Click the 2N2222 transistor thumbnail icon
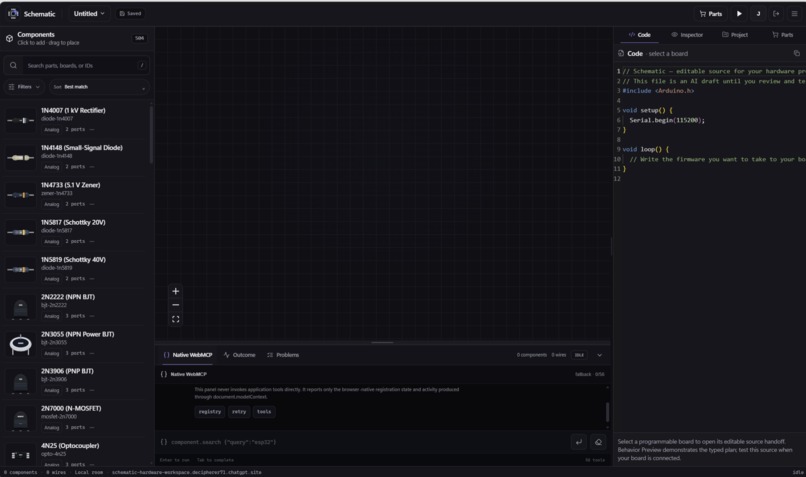This screenshot has height=477, width=806. point(21,307)
